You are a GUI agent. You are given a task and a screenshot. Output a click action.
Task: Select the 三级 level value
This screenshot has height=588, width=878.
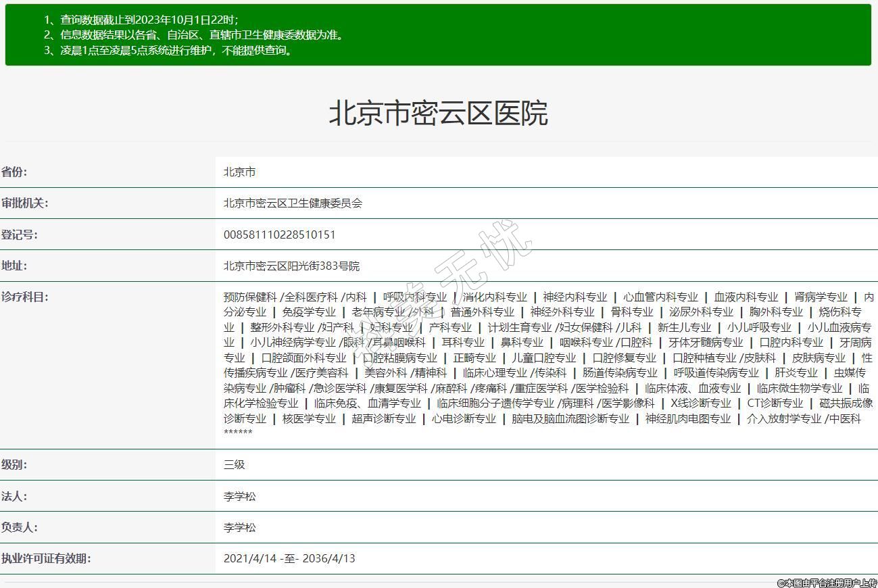pyautogui.click(x=234, y=465)
